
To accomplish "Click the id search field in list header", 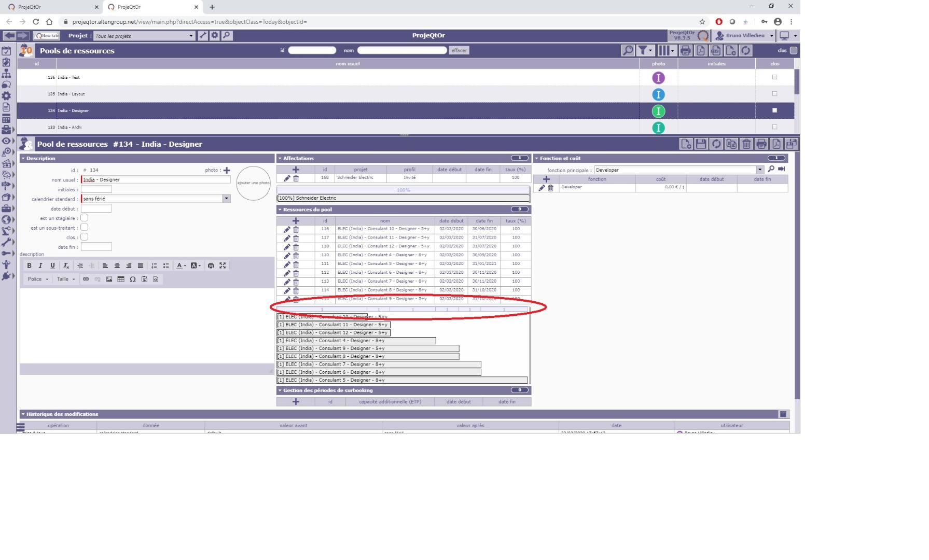I will [x=312, y=50].
